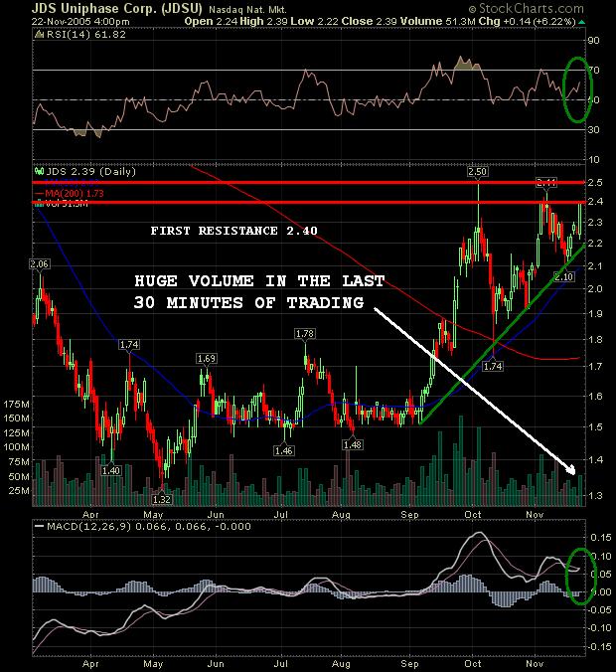Viewport: 616px width, 672px height.
Task: Click the 75M label on the volume axis
Action: (19, 461)
